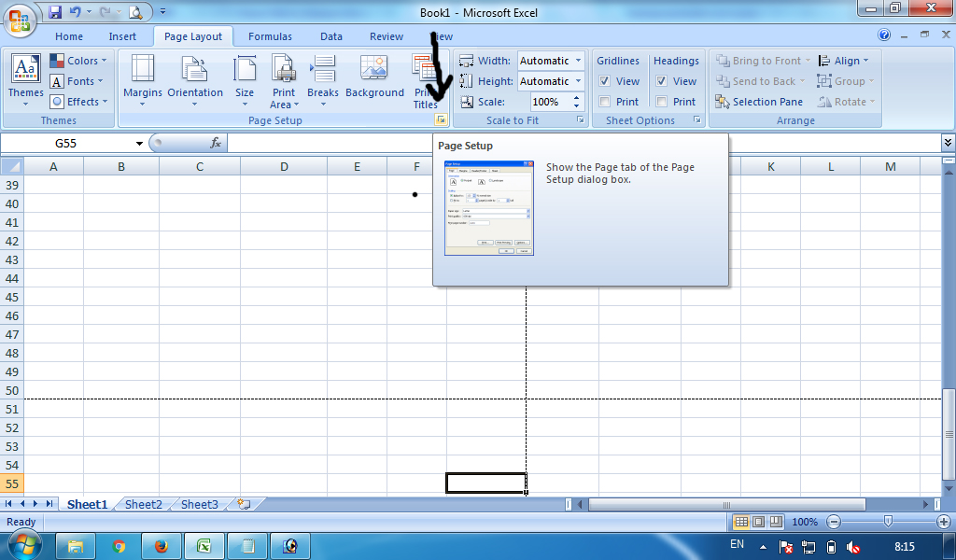Image resolution: width=956 pixels, height=560 pixels.
Task: Click 100% zoom level
Action: 805,522
